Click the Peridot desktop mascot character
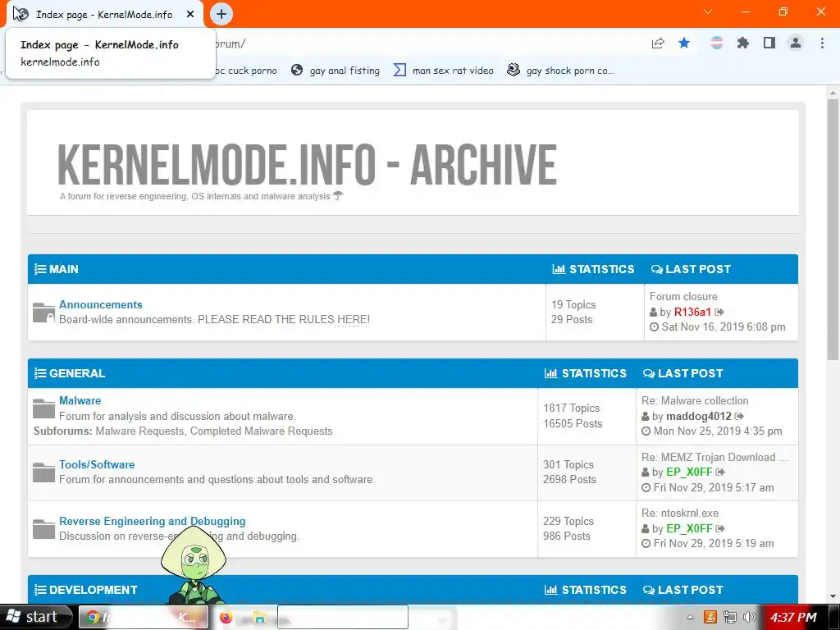840x630 pixels. click(194, 565)
